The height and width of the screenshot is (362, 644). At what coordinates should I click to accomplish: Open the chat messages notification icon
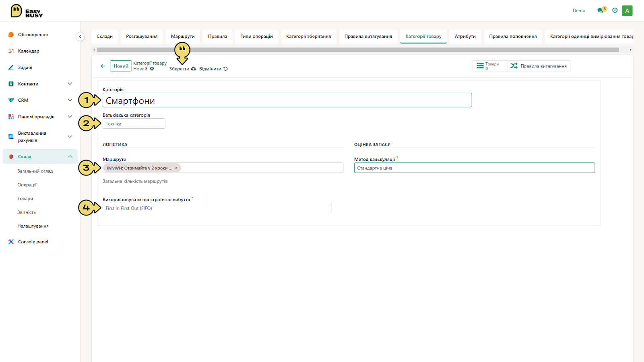(x=601, y=10)
